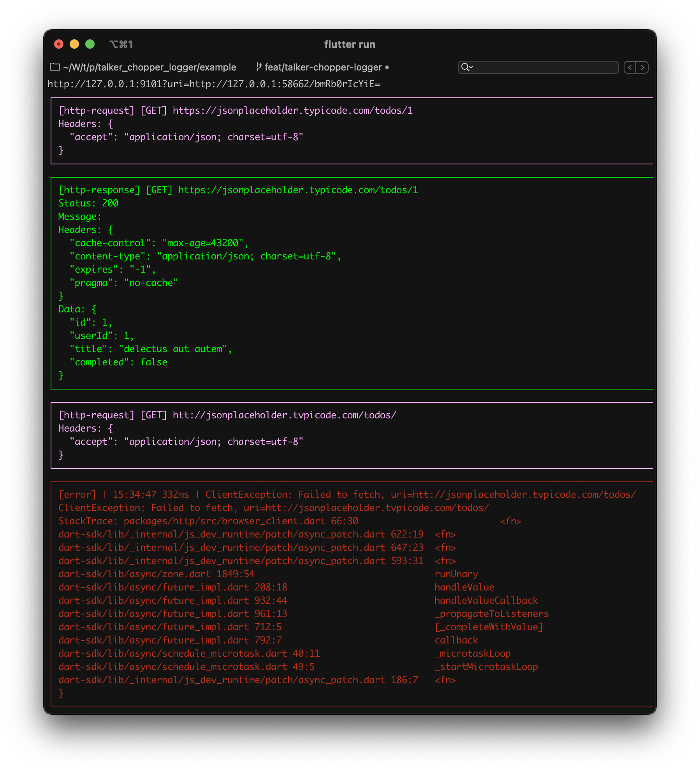The height and width of the screenshot is (772, 700).
Task: Click async_patch.dart 622:19 stack line
Action: pos(241,534)
